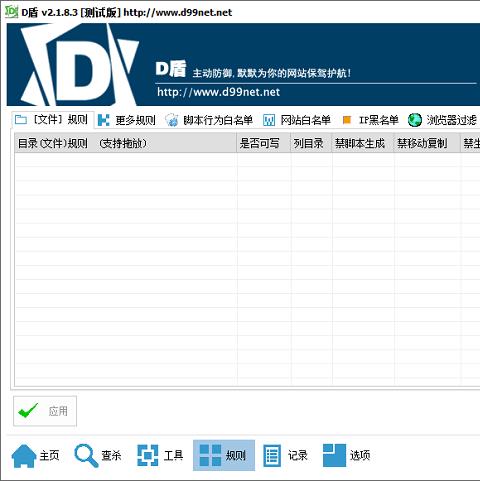Select the 规则 rules grid icon
The width and height of the screenshot is (480, 481).
(210, 455)
